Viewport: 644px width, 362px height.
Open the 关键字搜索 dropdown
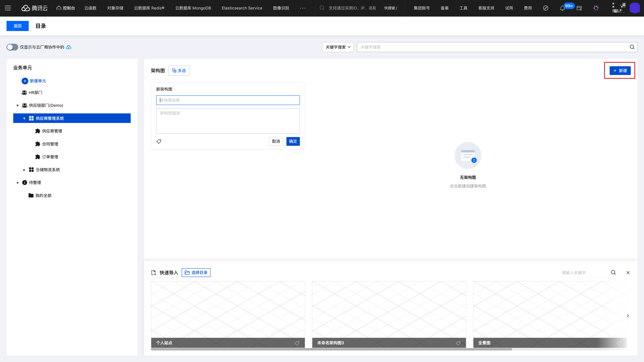pos(338,47)
